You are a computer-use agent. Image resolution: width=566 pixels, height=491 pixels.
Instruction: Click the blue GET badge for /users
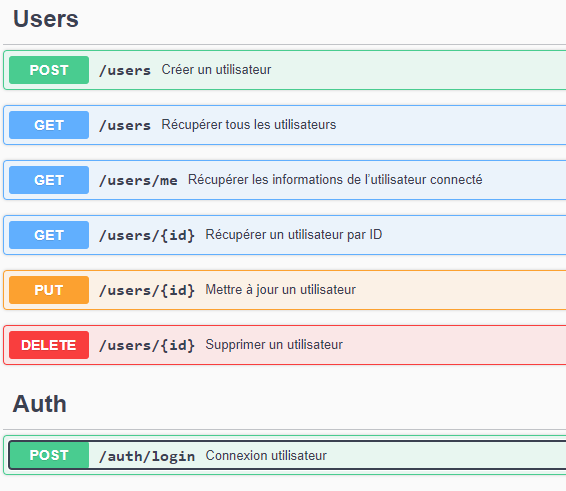click(x=49, y=125)
